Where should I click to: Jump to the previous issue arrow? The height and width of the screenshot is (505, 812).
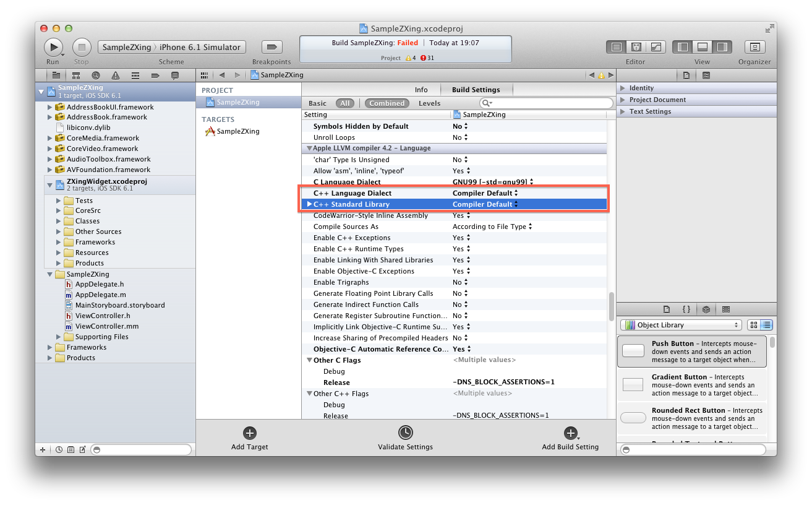coord(591,75)
